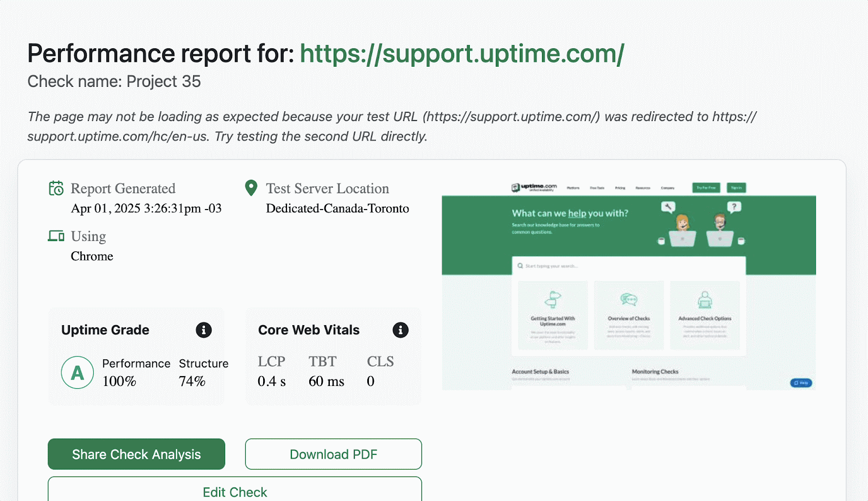Image resolution: width=868 pixels, height=501 pixels.
Task: Click the 'Structure' label
Action: 203,364
